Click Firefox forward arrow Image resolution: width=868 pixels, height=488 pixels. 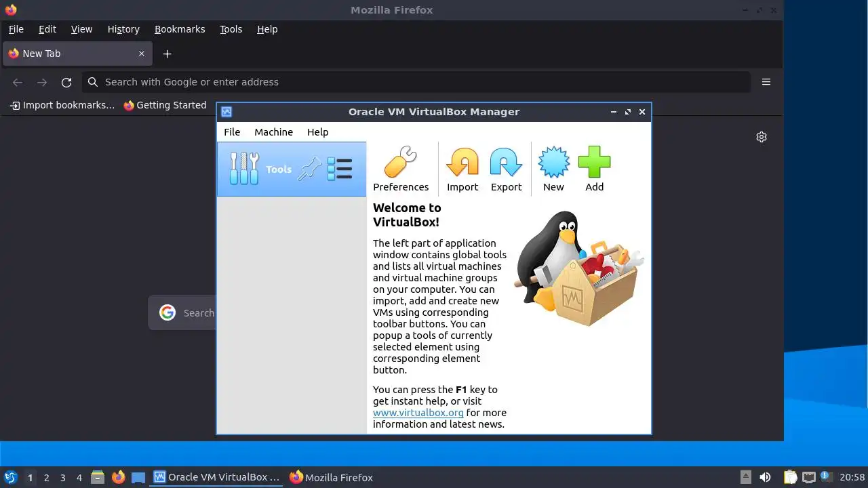coord(42,82)
